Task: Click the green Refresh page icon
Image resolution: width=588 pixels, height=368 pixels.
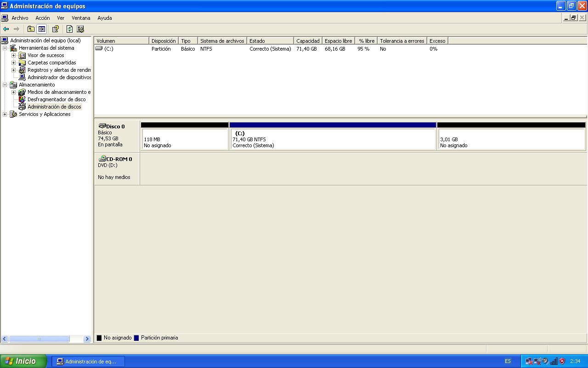Action: click(x=69, y=29)
